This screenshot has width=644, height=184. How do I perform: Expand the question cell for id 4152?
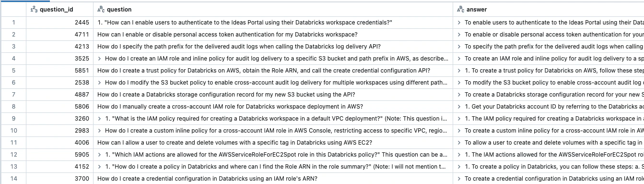pyautogui.click(x=99, y=167)
